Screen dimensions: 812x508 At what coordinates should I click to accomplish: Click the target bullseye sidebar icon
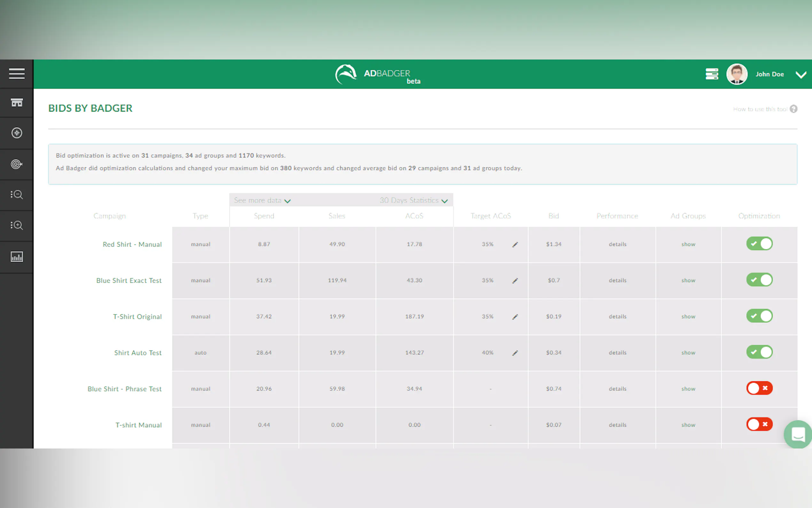(16, 164)
